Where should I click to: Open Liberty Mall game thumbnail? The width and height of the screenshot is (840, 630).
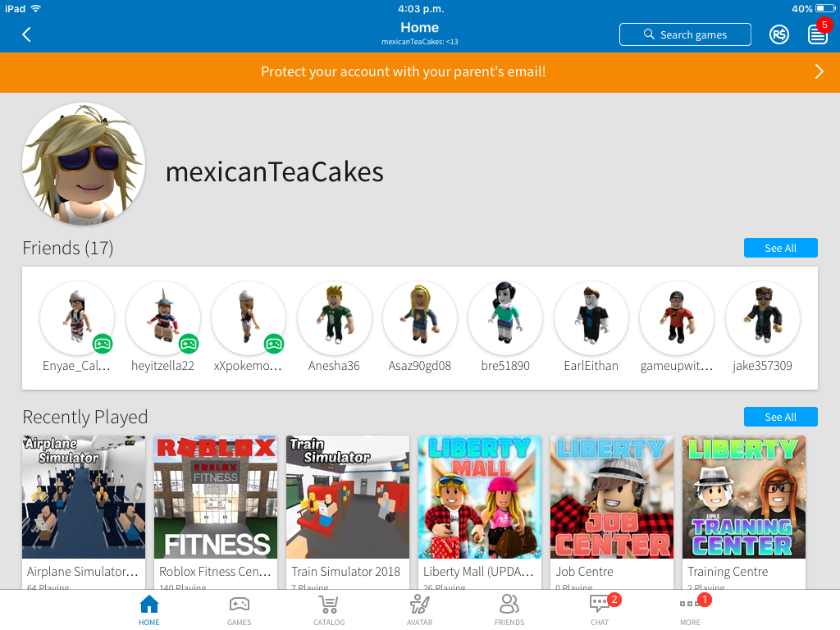coord(480,497)
